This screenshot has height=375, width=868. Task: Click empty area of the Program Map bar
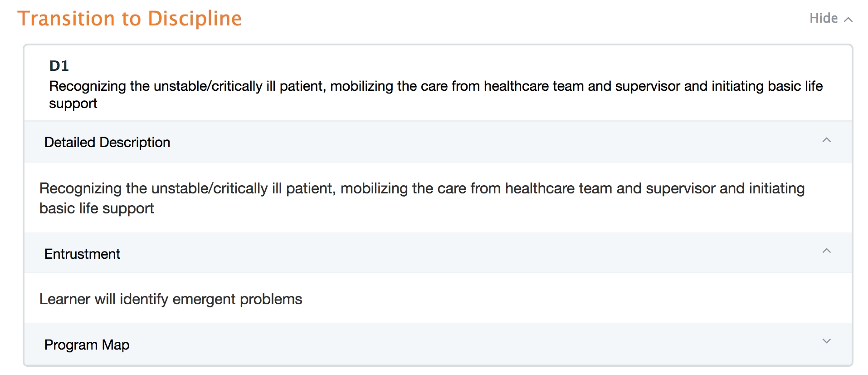tap(454, 345)
